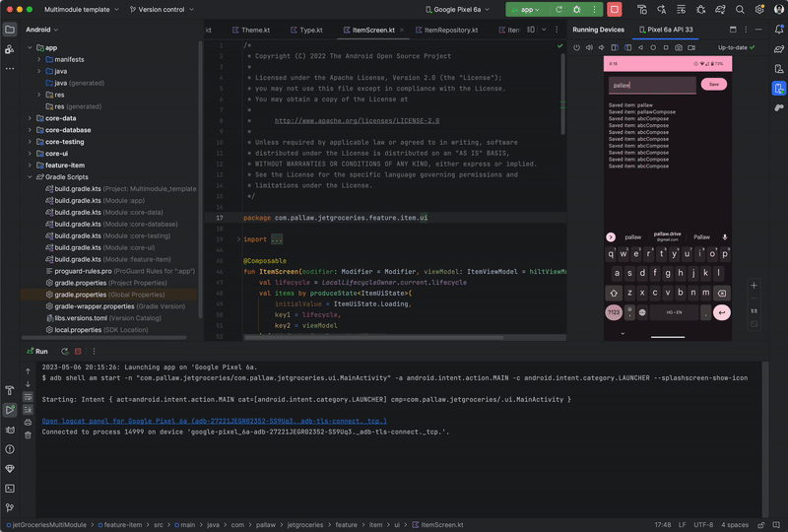Viewport: 788px width, 532px height.
Task: Start debugging with the bug icon
Action: click(x=576, y=10)
